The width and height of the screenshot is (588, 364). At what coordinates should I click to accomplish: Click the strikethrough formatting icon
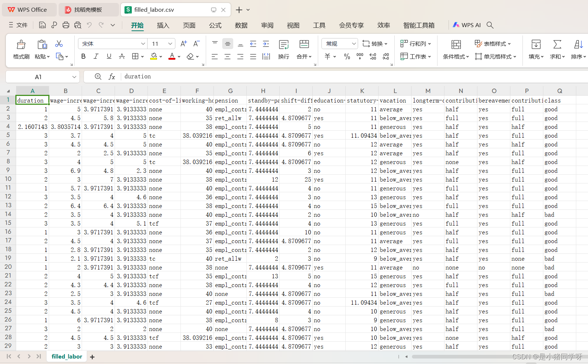[x=122, y=56]
